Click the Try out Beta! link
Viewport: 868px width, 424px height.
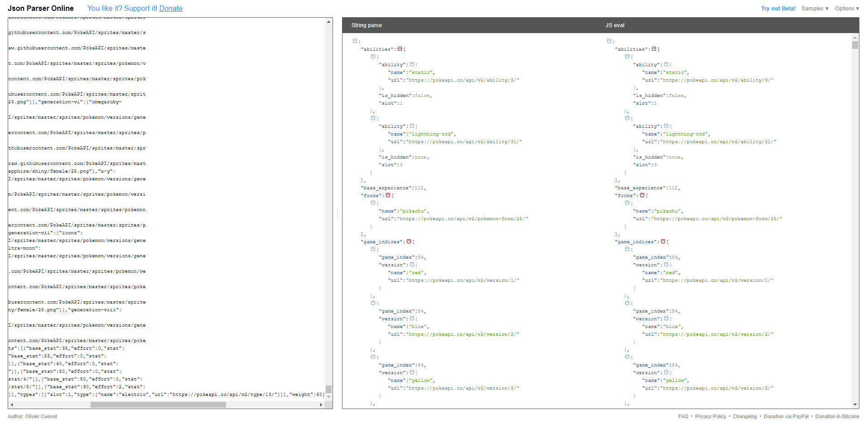778,8
